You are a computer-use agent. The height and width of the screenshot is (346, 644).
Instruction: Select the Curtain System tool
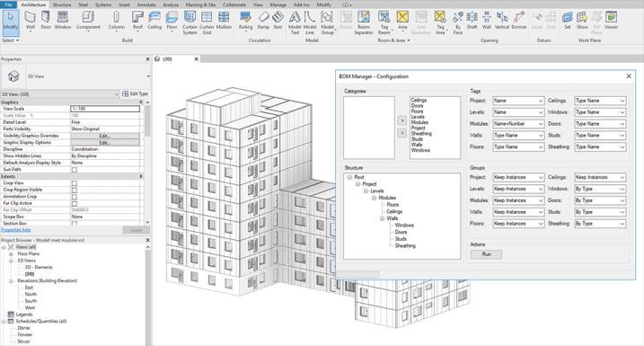tap(190, 23)
